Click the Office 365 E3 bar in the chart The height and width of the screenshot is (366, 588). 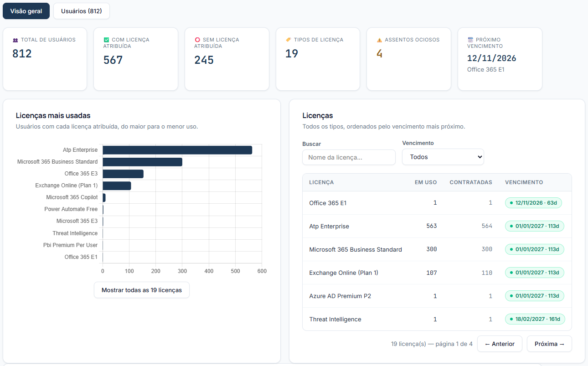pyautogui.click(x=123, y=174)
